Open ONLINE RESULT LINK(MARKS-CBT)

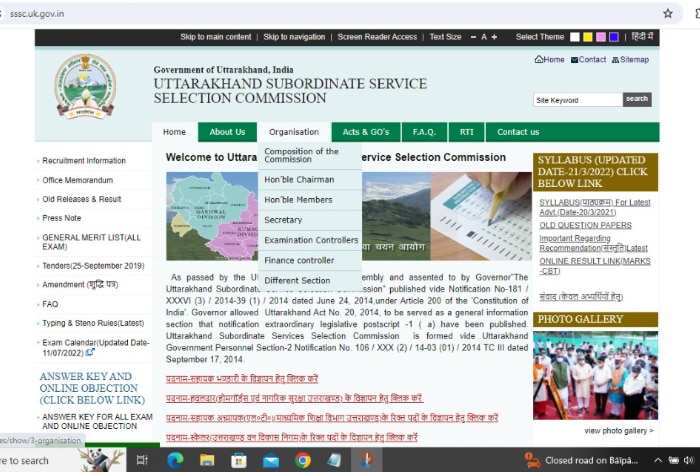point(595,266)
